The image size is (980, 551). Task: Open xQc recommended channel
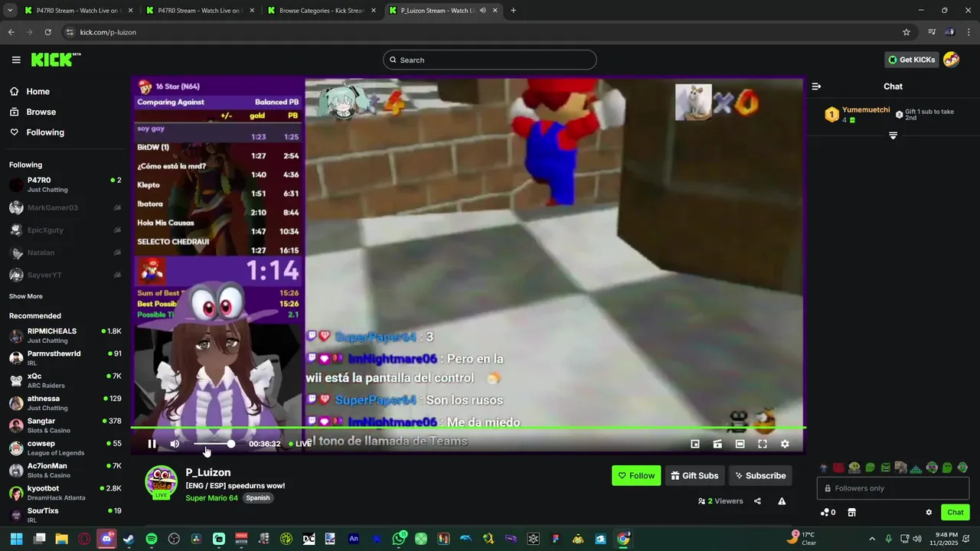[x=65, y=380]
